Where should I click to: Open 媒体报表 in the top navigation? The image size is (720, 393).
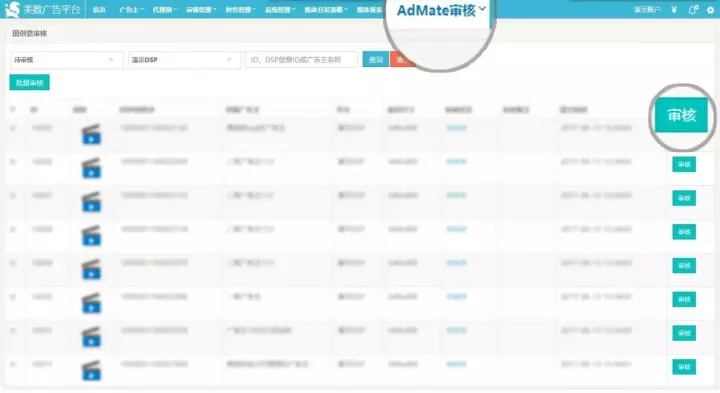pyautogui.click(x=369, y=10)
